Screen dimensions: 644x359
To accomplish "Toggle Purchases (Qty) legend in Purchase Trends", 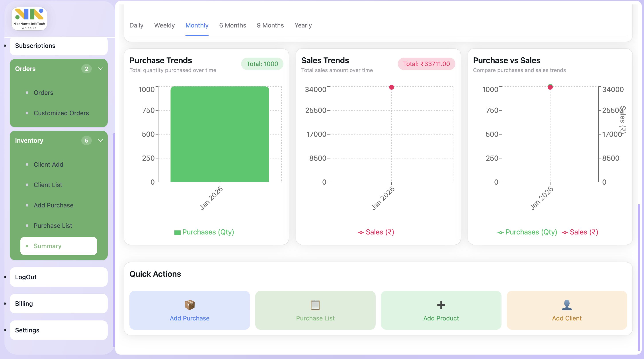I will [x=204, y=232].
